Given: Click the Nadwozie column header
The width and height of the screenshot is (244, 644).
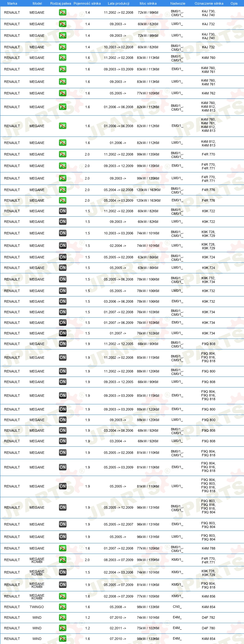Looking at the screenshot, I should pyautogui.click(x=178, y=3).
